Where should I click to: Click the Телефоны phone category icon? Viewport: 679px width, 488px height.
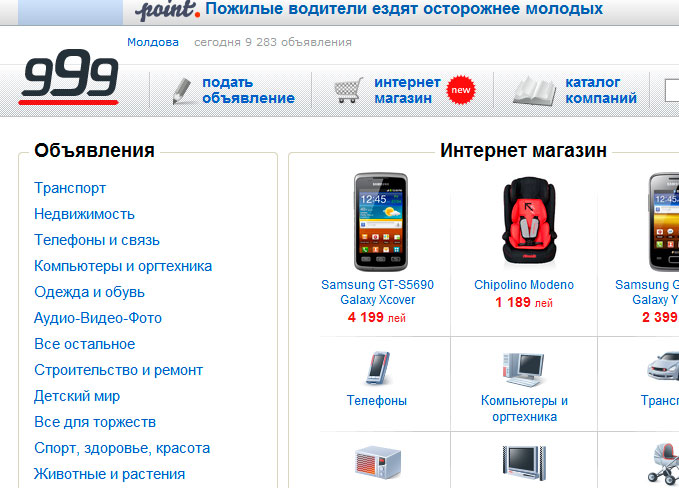[378, 368]
